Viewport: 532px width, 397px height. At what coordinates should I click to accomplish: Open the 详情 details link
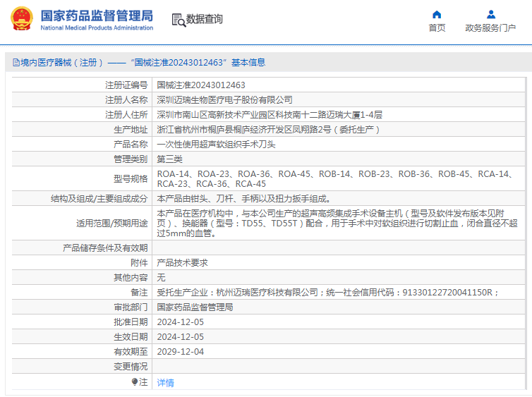pos(165,383)
